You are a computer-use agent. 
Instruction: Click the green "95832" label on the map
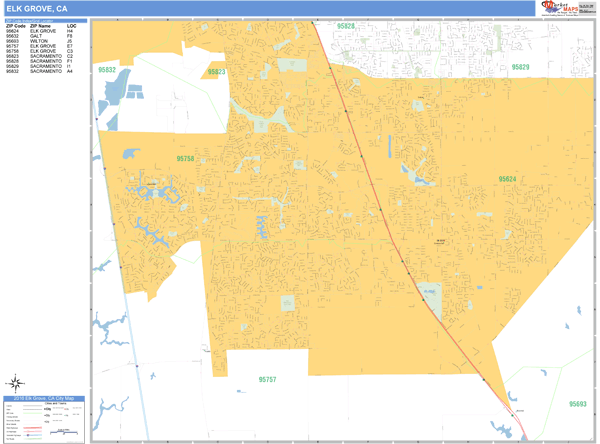pyautogui.click(x=107, y=70)
